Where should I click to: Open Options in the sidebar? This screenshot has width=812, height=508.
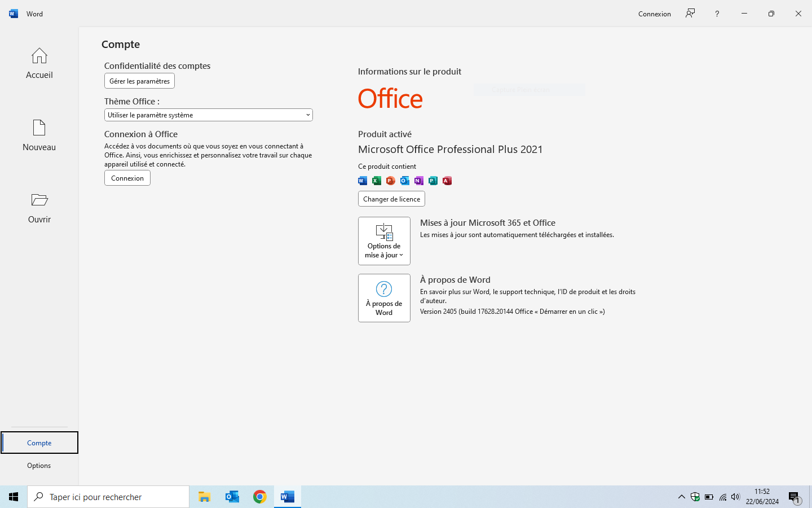coord(39,465)
